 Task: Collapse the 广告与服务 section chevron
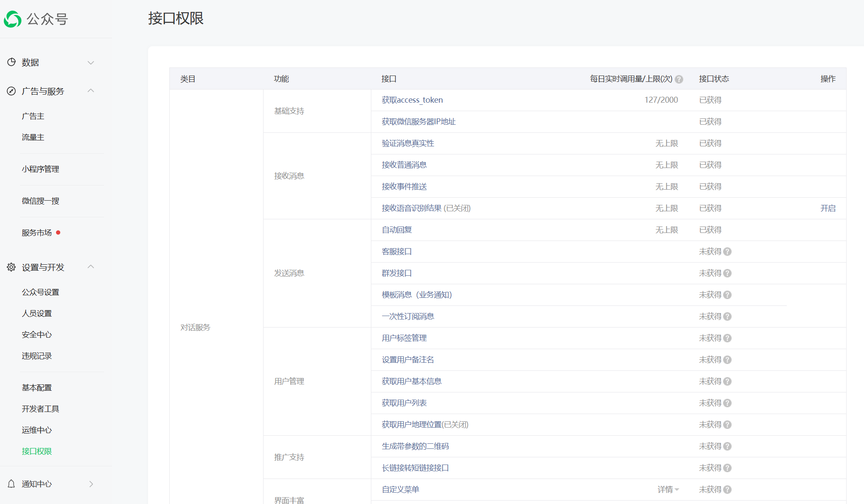point(91,90)
